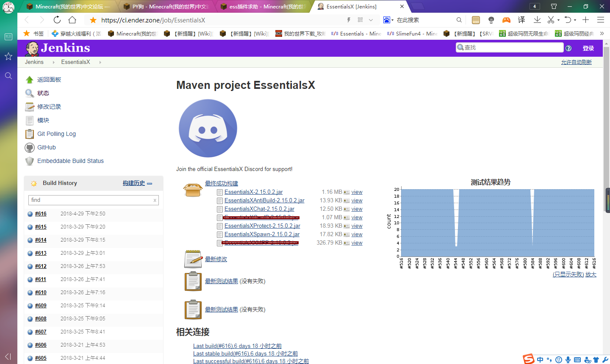Click the Sogou input method S logo
The width and height of the screenshot is (610, 364).
(x=528, y=359)
